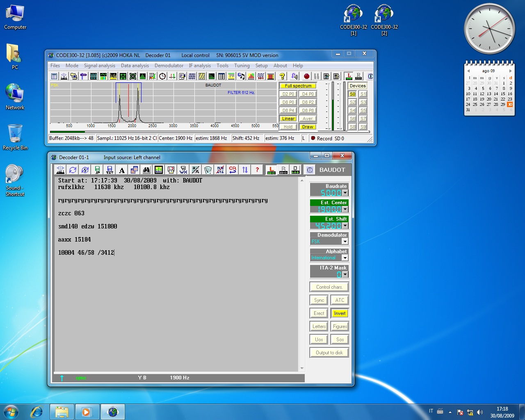The image size is (525, 420).
Task: Open the Est. Shift dropdown
Action: pos(345,226)
